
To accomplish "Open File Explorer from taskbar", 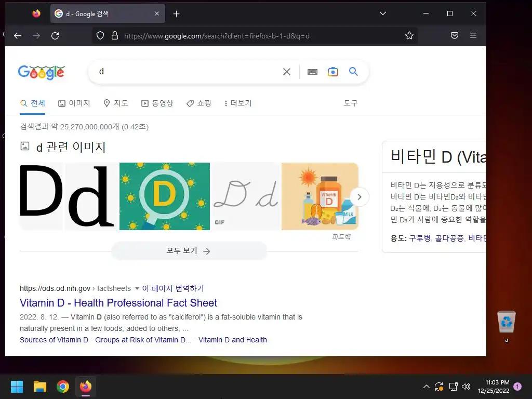I will 39,387.
